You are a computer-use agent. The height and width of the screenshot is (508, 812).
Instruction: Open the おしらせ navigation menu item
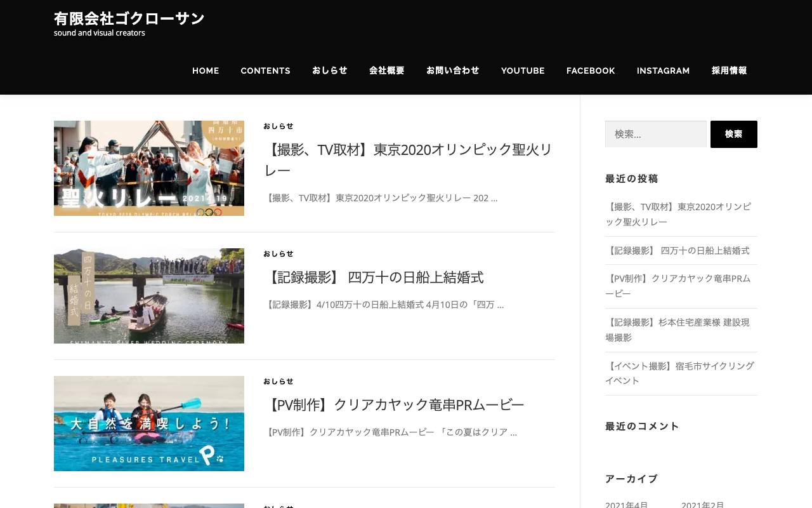point(330,70)
